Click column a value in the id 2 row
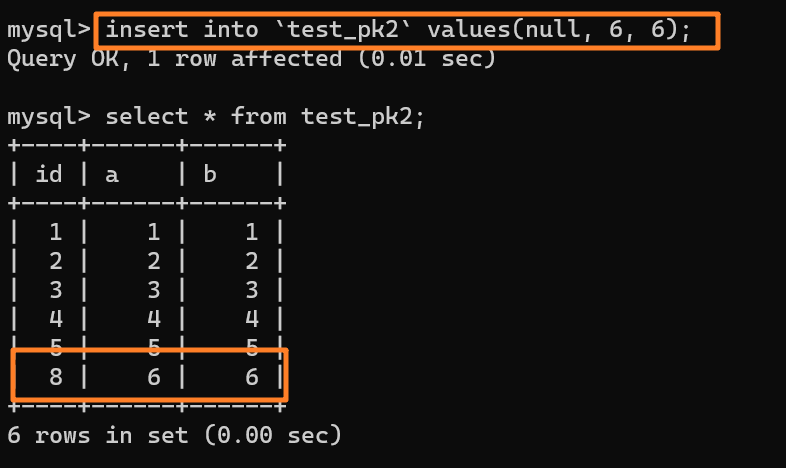Viewport: 786px width, 468px height. coord(154,263)
